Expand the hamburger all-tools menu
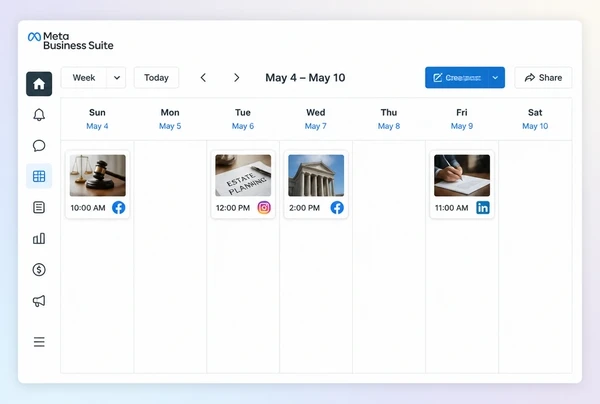The height and width of the screenshot is (404, 600). coord(39,342)
